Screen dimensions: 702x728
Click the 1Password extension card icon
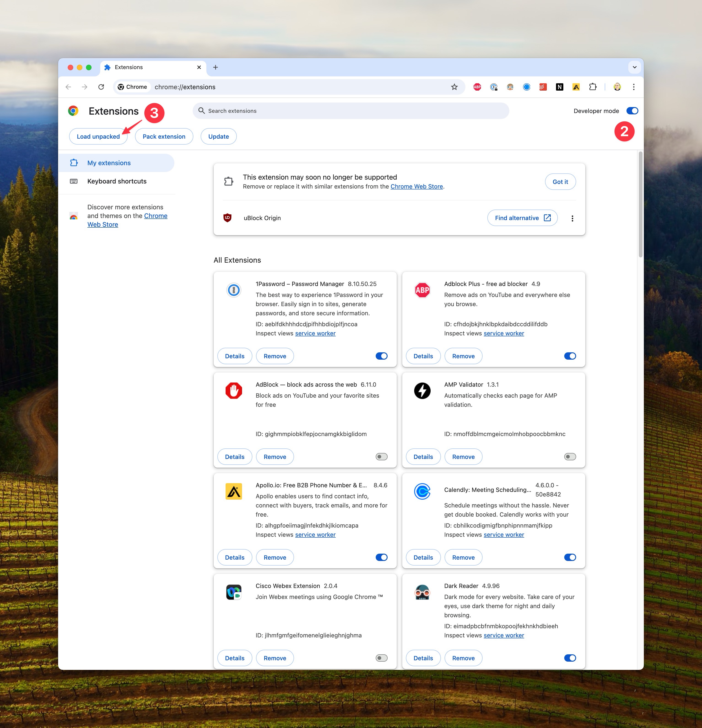point(234,290)
